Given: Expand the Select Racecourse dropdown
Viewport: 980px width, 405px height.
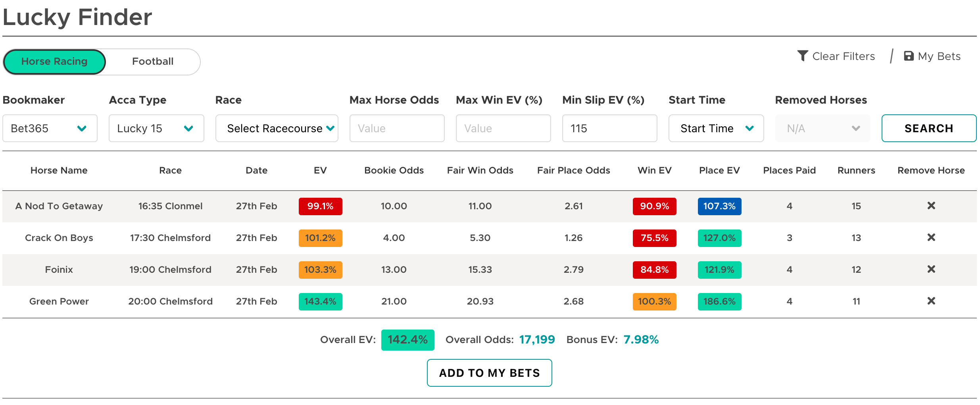Looking at the screenshot, I should (277, 128).
